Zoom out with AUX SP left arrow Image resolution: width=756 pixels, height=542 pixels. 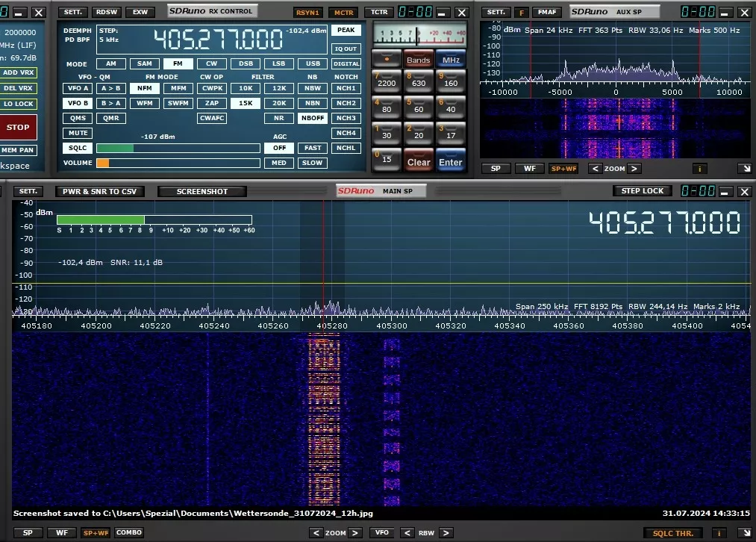pyautogui.click(x=595, y=168)
